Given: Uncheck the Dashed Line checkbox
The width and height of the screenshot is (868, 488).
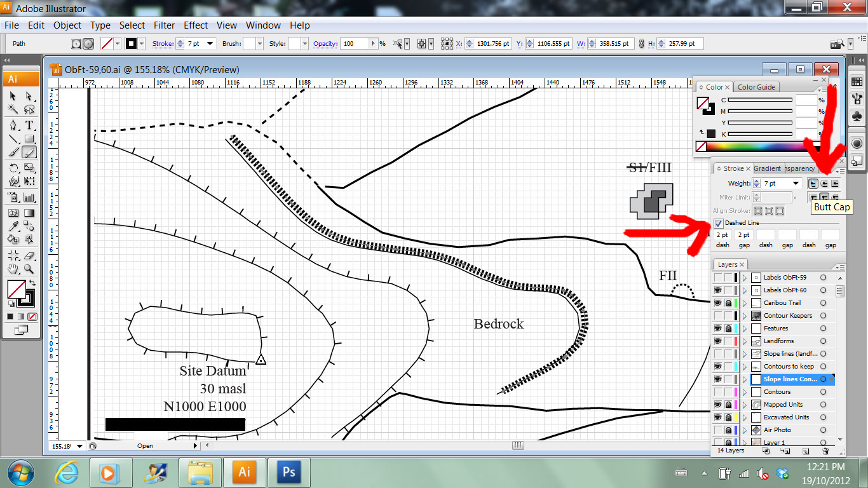Looking at the screenshot, I should [x=719, y=223].
